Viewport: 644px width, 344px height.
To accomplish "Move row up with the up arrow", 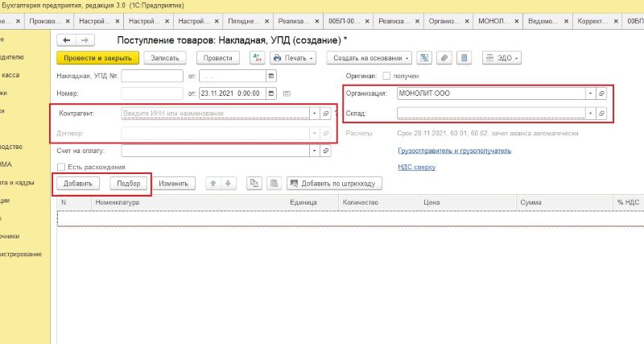I will [x=213, y=184].
